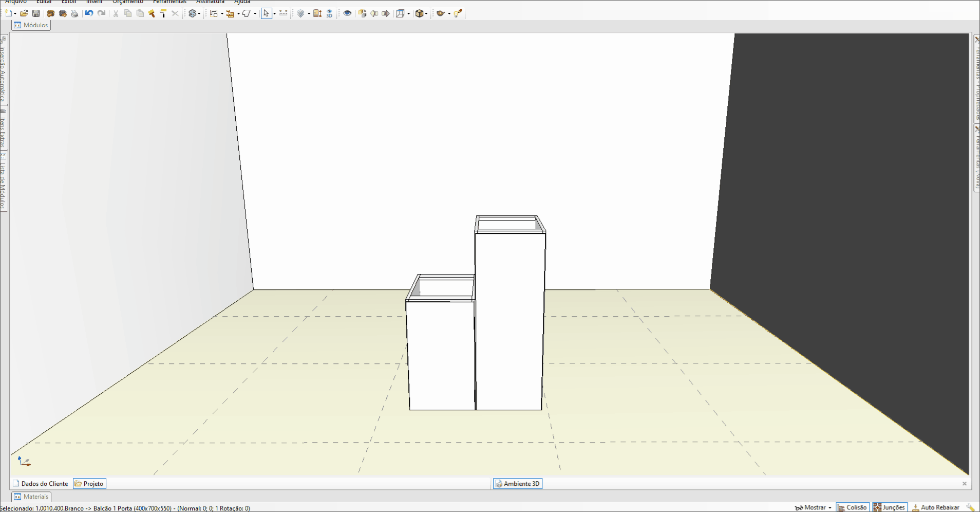This screenshot has height=512, width=980.
Task: Select the hammer tool icon
Action: pyautogui.click(x=152, y=13)
